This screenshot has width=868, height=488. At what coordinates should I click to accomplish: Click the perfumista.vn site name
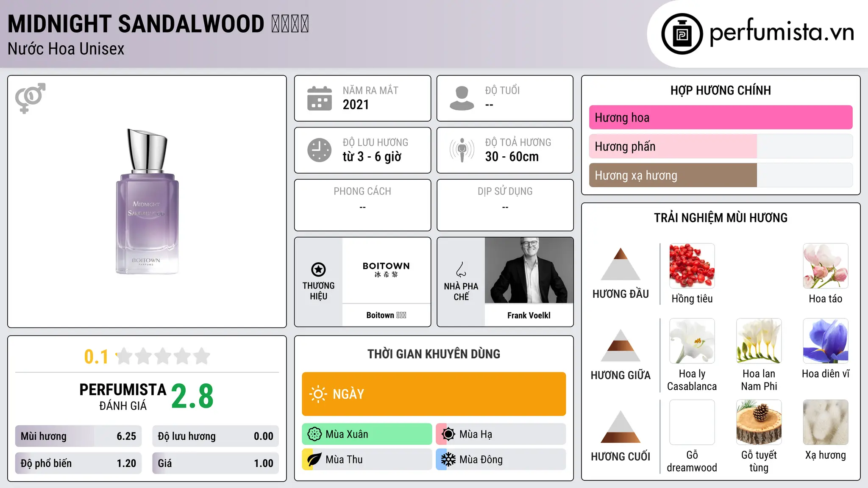click(x=782, y=33)
